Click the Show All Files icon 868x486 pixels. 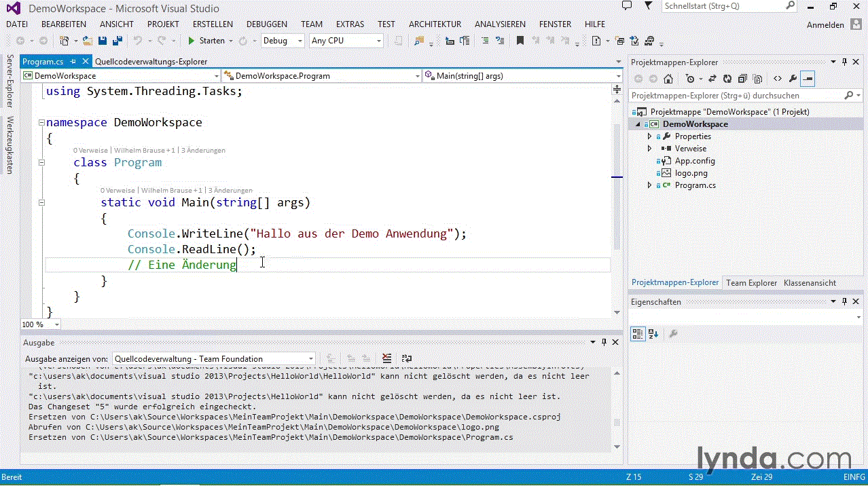757,79
